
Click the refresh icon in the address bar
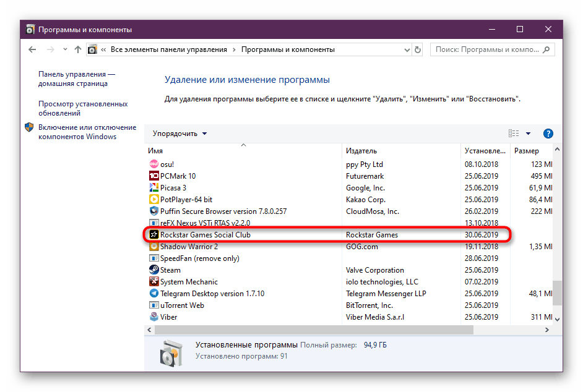(x=417, y=49)
